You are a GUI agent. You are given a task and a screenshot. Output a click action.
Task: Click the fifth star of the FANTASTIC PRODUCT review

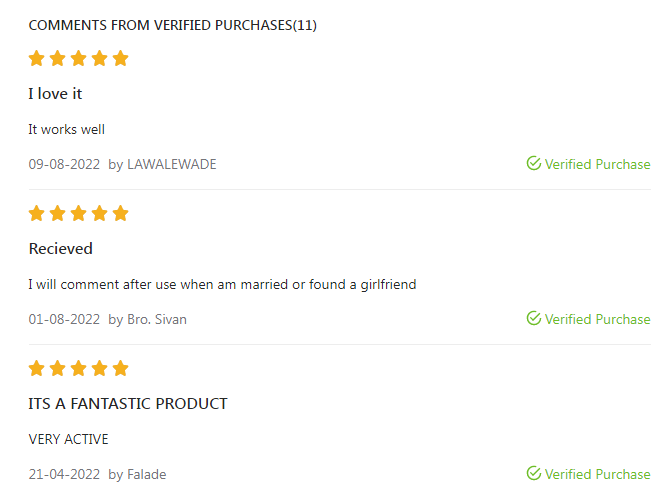coord(121,368)
